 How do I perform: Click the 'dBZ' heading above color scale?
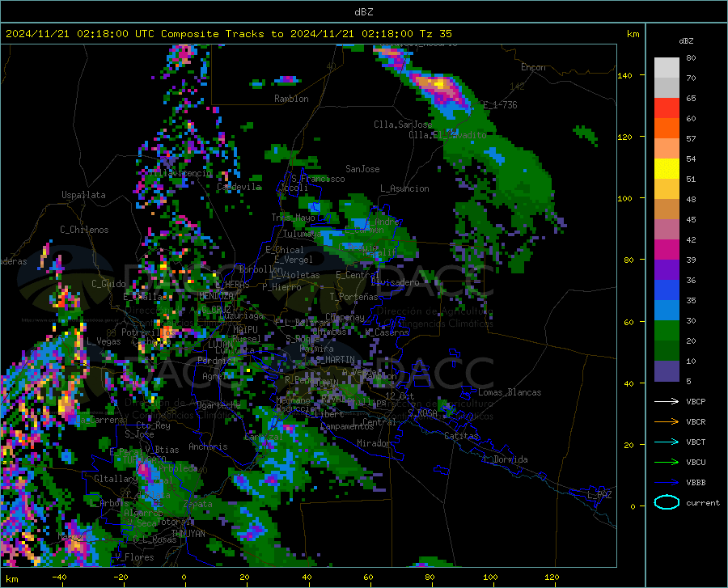tap(686, 40)
